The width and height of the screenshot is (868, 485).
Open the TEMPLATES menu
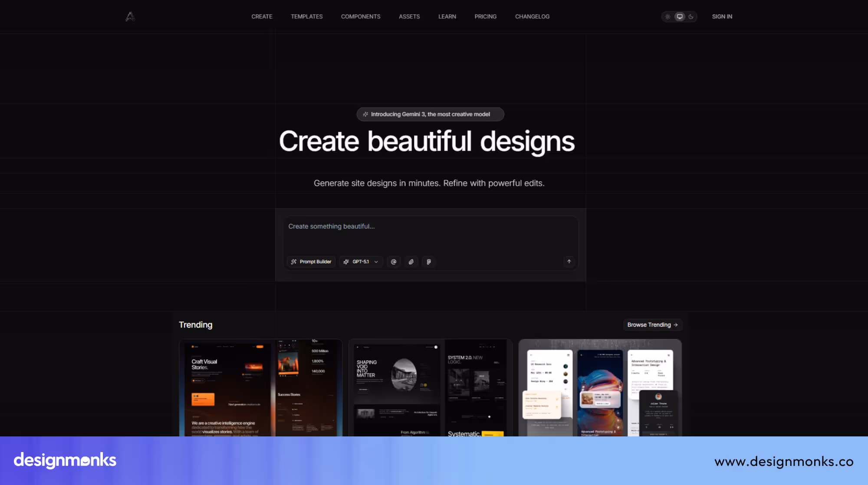tap(307, 16)
